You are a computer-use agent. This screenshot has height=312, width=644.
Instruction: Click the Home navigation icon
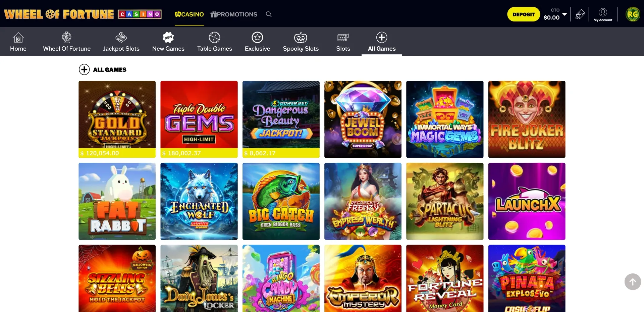18,38
